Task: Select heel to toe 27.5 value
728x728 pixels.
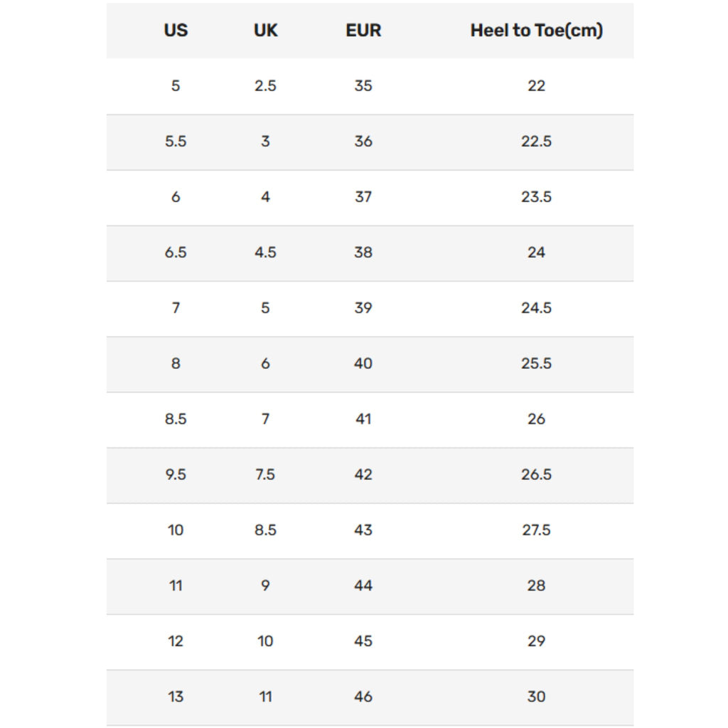Action: coord(536,530)
